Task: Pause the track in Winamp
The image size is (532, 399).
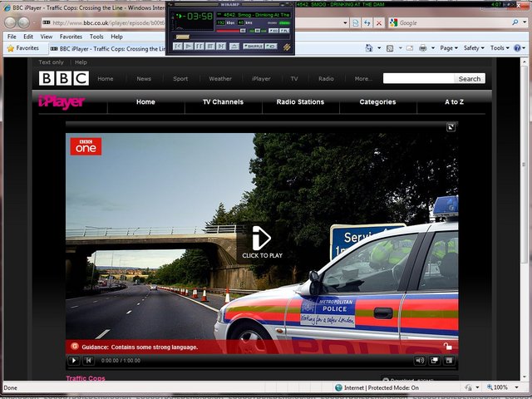Action: [199, 47]
